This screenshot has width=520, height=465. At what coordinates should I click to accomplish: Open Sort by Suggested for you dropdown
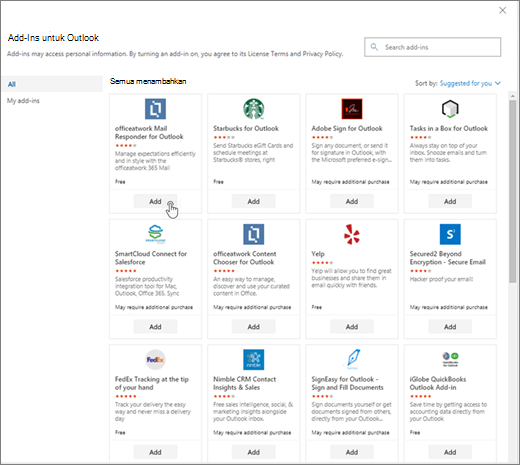pos(470,83)
